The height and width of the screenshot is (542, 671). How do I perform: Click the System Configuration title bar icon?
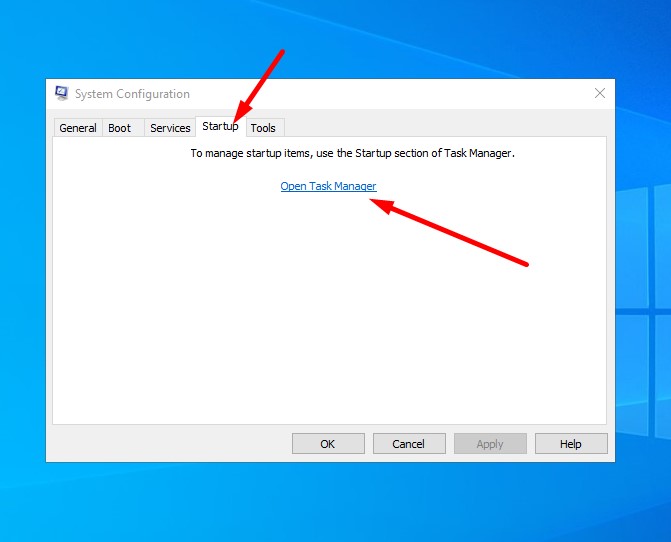coord(62,94)
